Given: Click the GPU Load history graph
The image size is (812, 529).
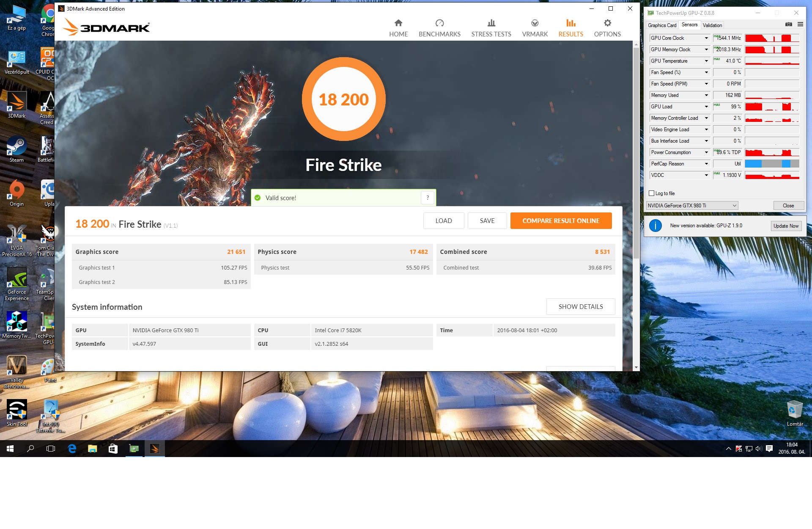Looking at the screenshot, I should coord(772,107).
